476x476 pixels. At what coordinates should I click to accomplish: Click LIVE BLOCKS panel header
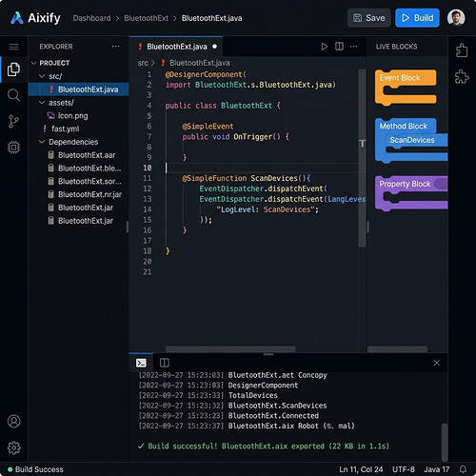(396, 47)
